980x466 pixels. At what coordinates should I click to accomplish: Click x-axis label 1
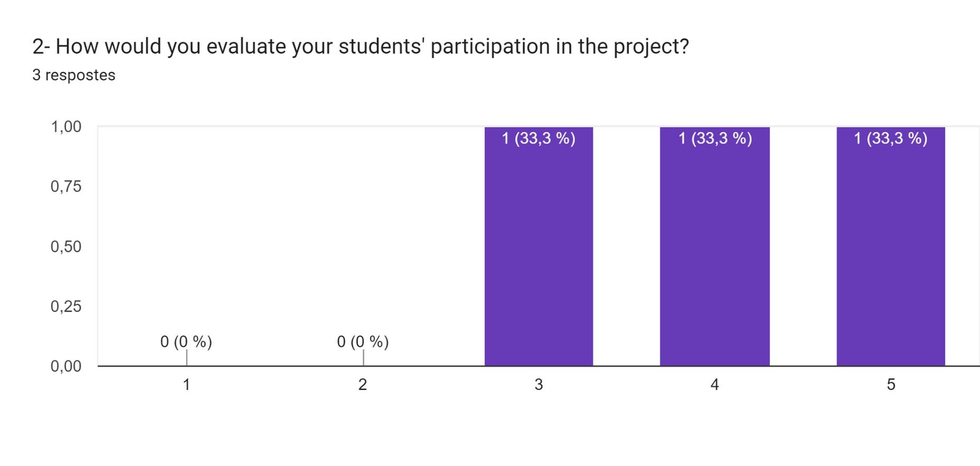186,384
